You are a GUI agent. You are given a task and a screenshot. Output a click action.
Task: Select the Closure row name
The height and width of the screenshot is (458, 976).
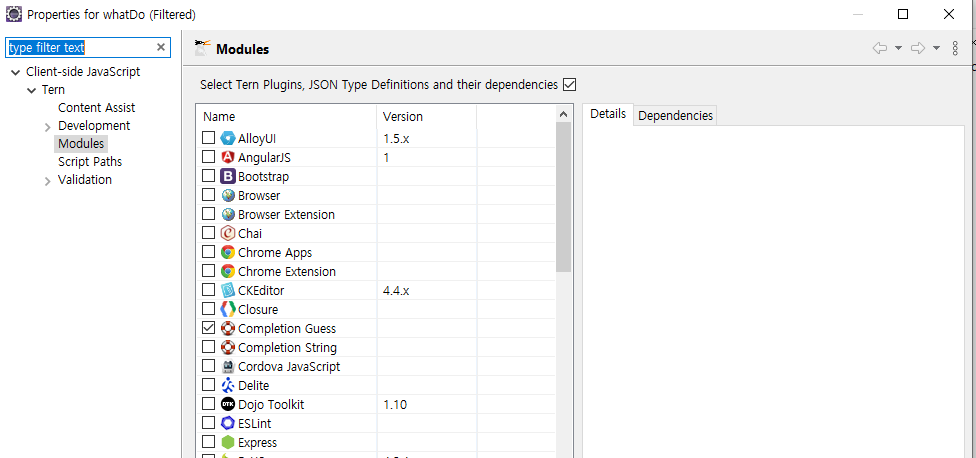click(x=258, y=309)
